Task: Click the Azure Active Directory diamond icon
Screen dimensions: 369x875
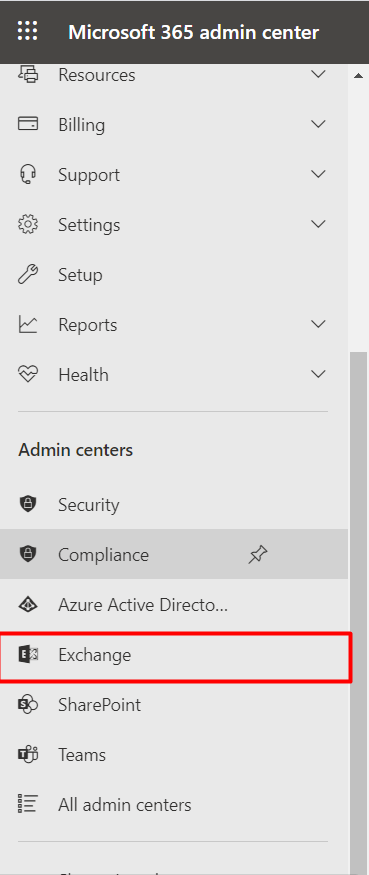Action: [x=28, y=604]
